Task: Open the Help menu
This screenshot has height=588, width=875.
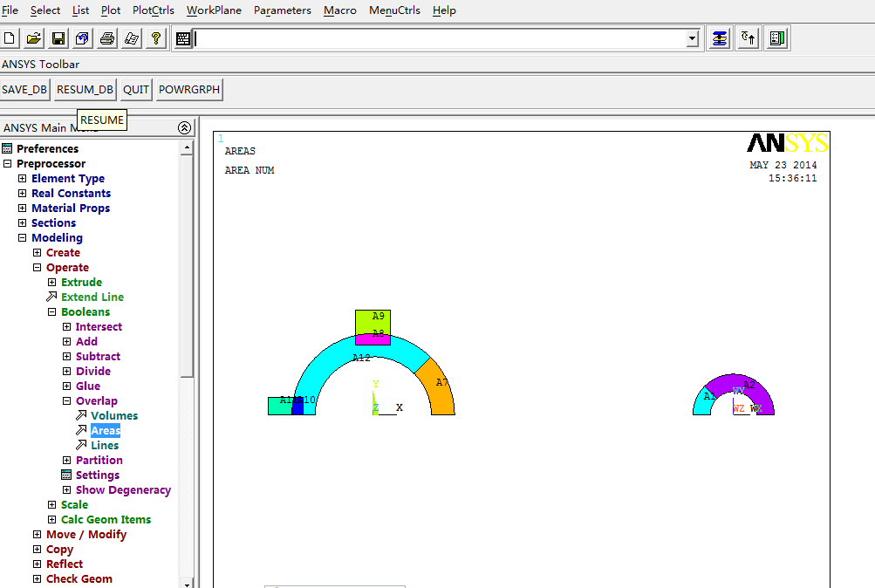Action: pyautogui.click(x=444, y=10)
